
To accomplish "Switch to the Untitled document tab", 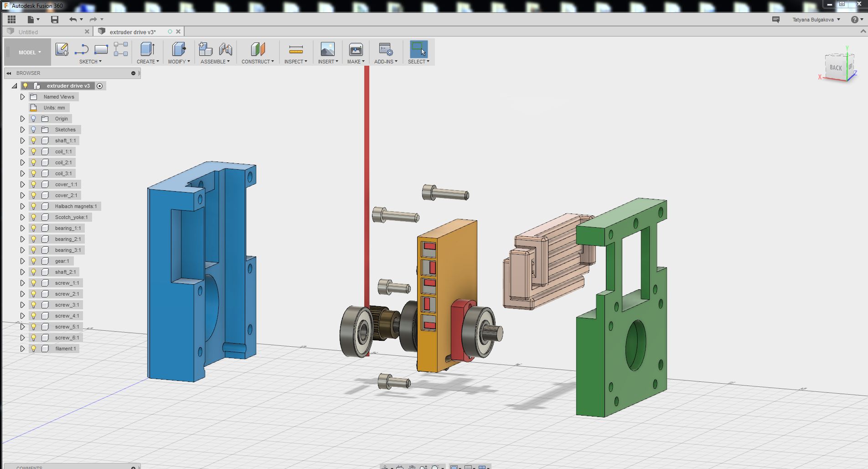I will 28,32.
